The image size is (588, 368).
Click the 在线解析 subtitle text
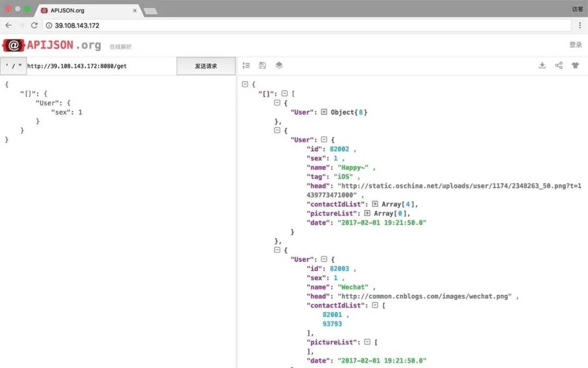[x=120, y=46]
